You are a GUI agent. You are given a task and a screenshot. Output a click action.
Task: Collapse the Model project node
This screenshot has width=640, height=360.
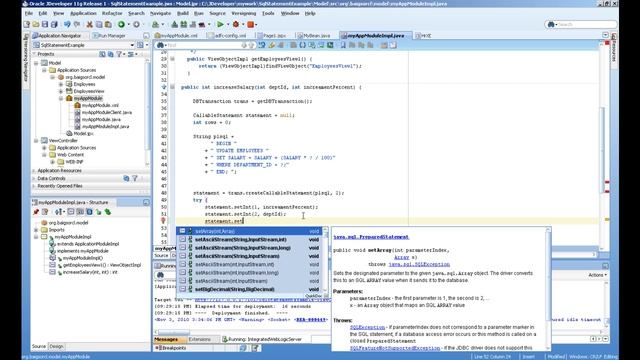[36, 63]
